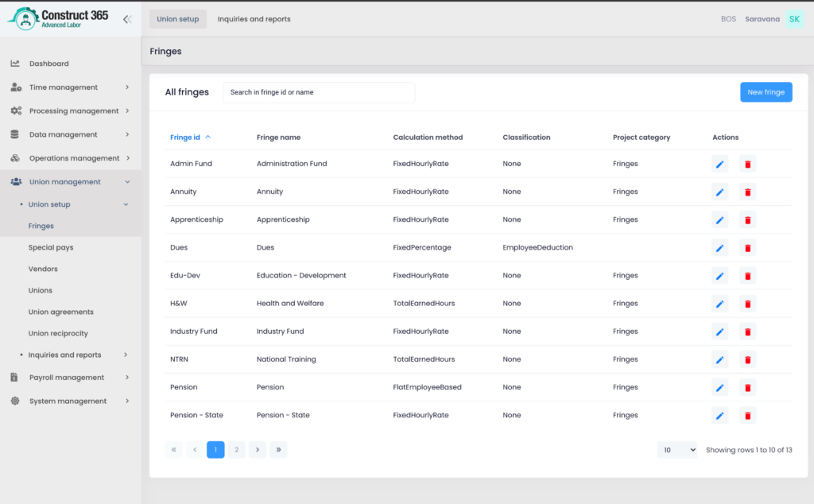Click the fringe search input field
This screenshot has height=504, width=814.
point(318,92)
